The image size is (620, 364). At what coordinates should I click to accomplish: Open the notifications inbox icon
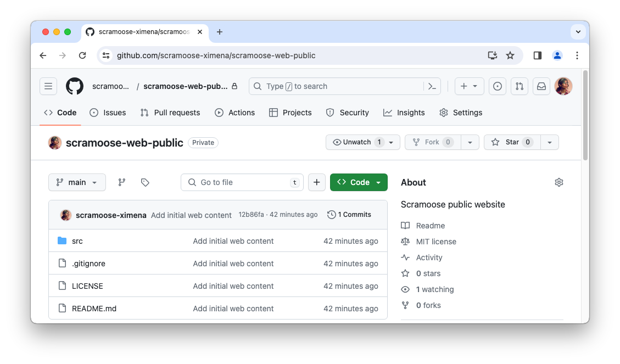pos(541,86)
